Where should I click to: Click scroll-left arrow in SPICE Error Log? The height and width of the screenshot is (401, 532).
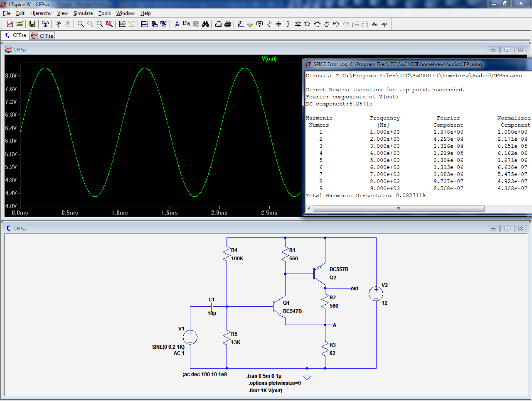click(x=309, y=208)
